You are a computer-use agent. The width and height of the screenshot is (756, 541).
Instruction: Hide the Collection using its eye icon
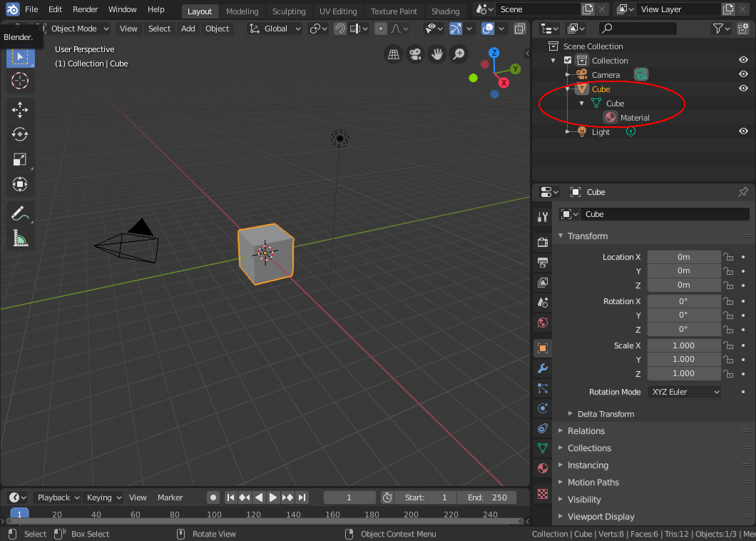point(743,60)
